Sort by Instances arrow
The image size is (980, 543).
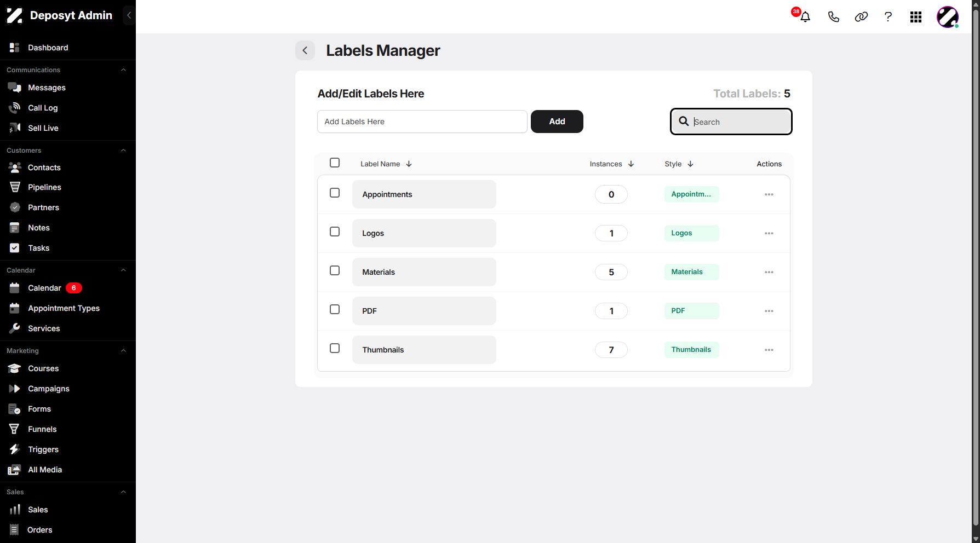pos(631,164)
